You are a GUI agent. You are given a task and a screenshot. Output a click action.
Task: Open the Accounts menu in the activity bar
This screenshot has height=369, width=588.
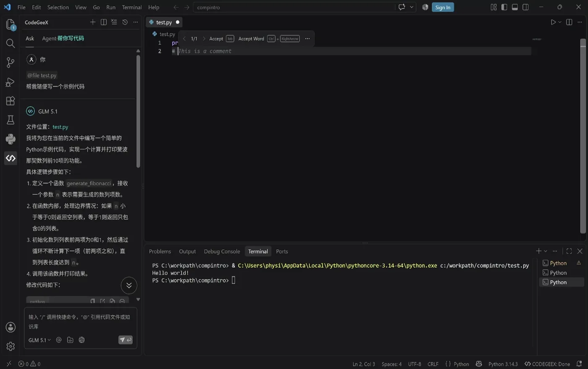pos(10,327)
